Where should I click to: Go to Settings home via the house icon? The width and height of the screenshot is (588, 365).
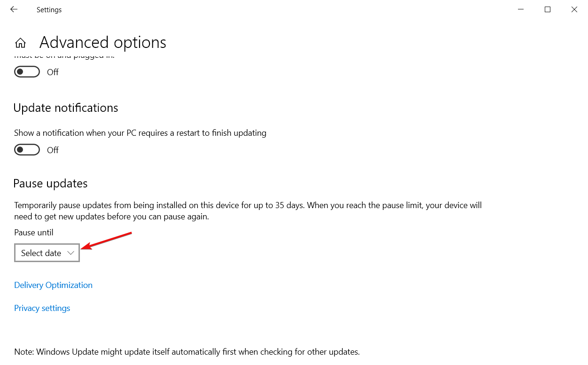20,43
